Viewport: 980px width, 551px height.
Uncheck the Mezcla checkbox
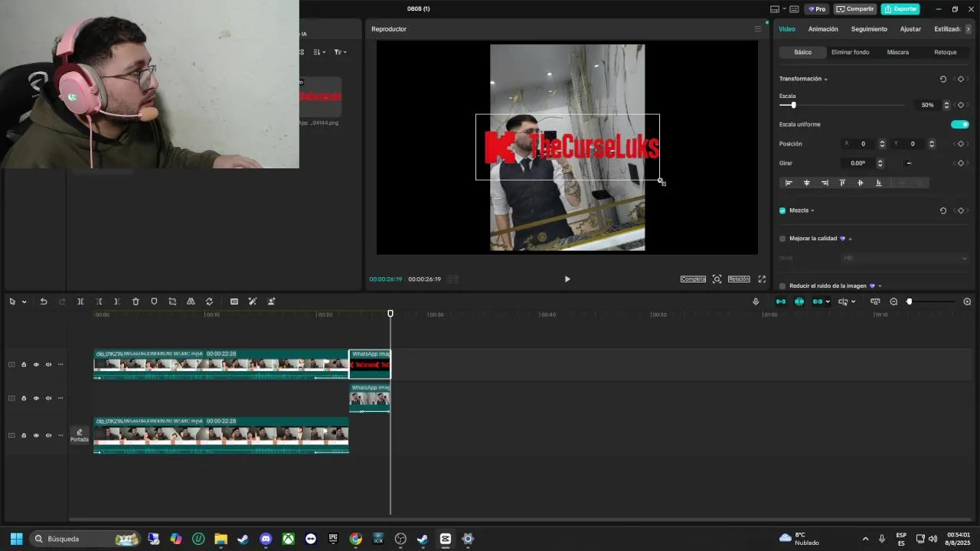(x=782, y=210)
